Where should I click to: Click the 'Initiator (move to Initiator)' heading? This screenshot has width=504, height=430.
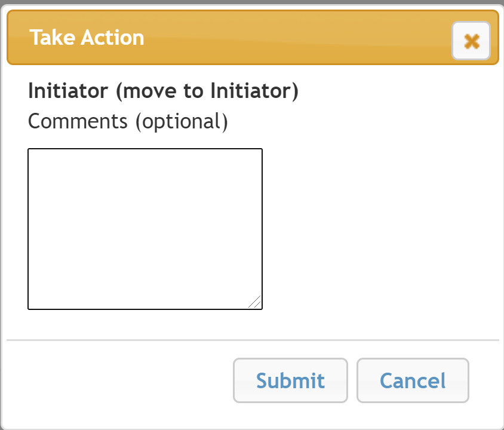point(163,91)
